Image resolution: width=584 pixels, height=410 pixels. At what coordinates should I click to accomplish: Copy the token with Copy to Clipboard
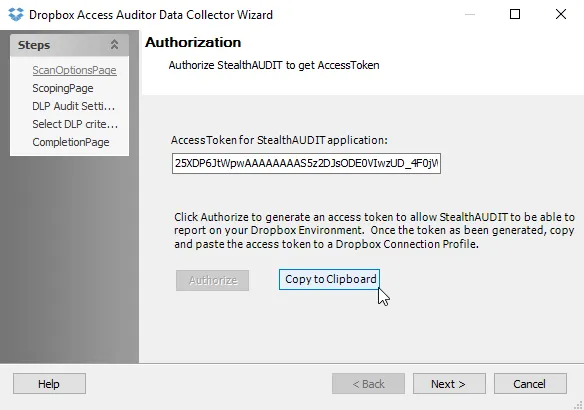point(330,279)
